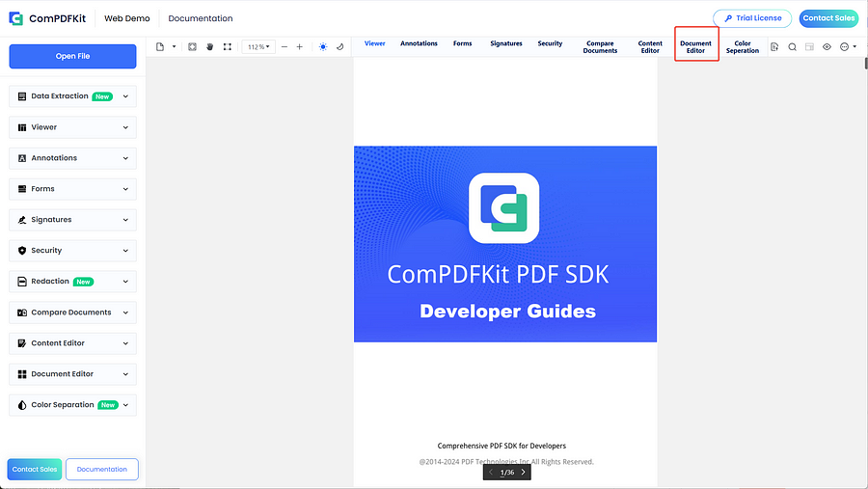Click the Security shield icon in sidebar
The image size is (868, 489).
(x=22, y=251)
